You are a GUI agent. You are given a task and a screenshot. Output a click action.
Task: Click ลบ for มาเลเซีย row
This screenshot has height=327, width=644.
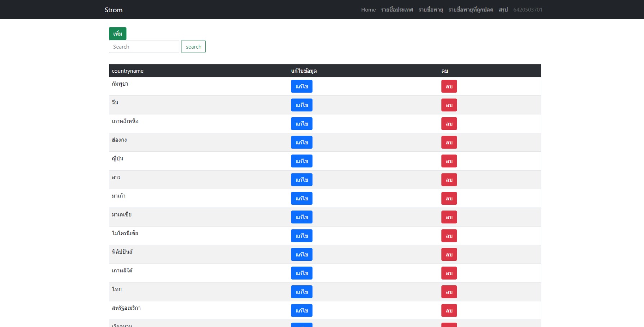449,217
